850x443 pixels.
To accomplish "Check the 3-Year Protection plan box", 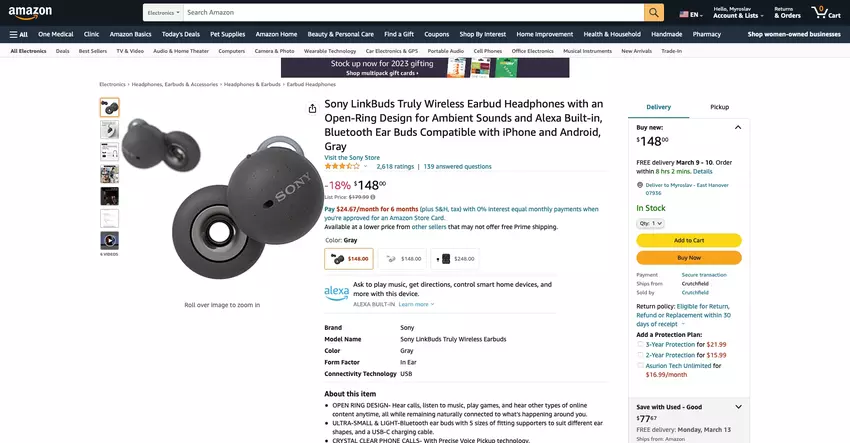I will [640, 344].
